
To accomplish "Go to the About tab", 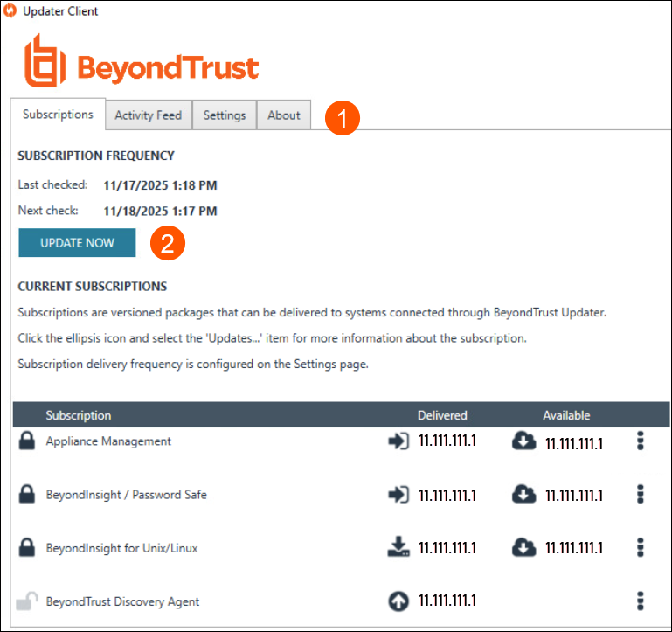I will click(x=284, y=115).
